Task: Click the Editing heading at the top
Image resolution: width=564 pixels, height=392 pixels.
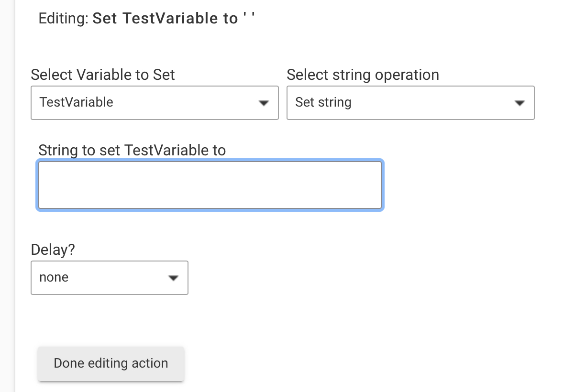Action: coord(146,18)
